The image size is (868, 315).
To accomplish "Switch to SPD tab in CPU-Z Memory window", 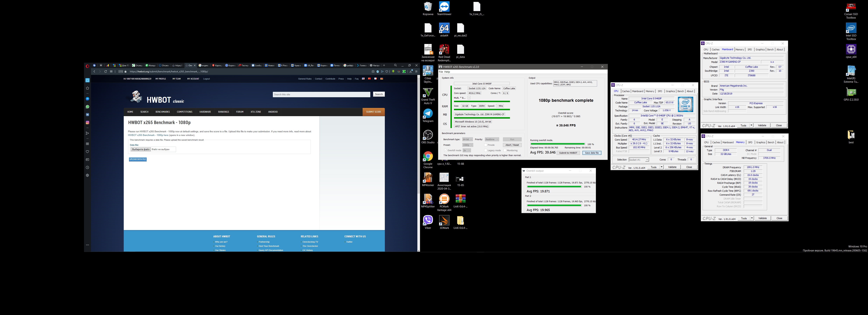I will tap(750, 142).
